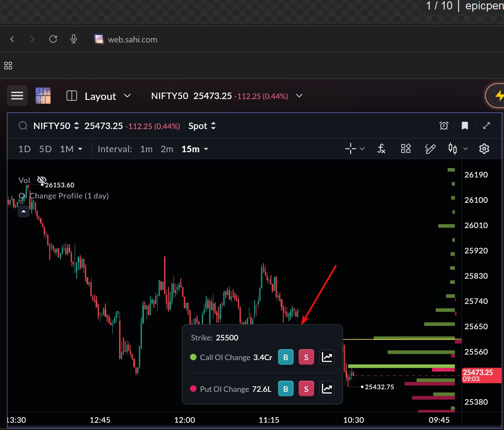504x430 pixels.
Task: Open chart settings gear icon
Action: coord(484,149)
